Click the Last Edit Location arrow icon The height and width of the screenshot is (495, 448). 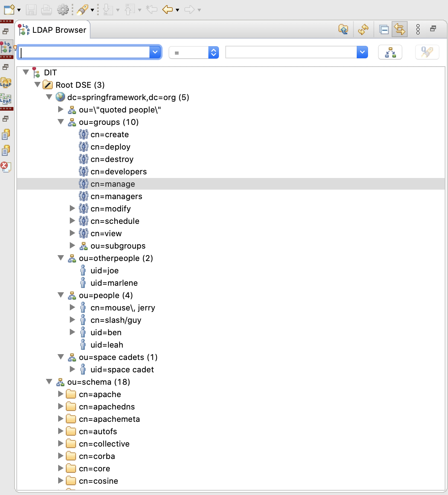click(151, 9)
